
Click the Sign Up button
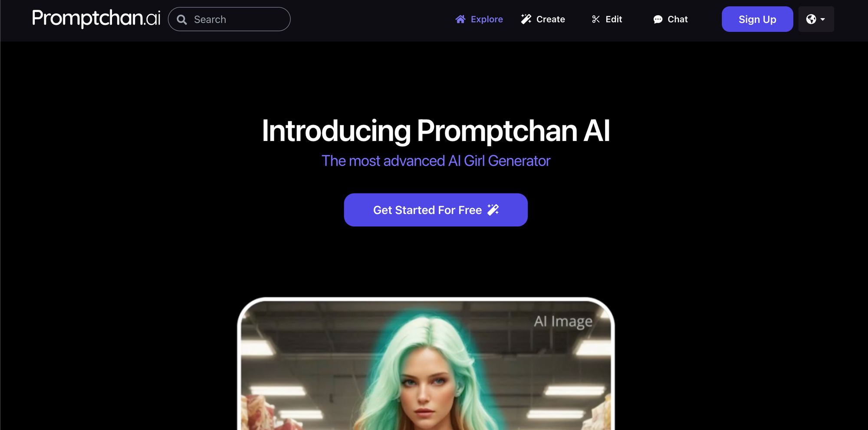pyautogui.click(x=757, y=19)
